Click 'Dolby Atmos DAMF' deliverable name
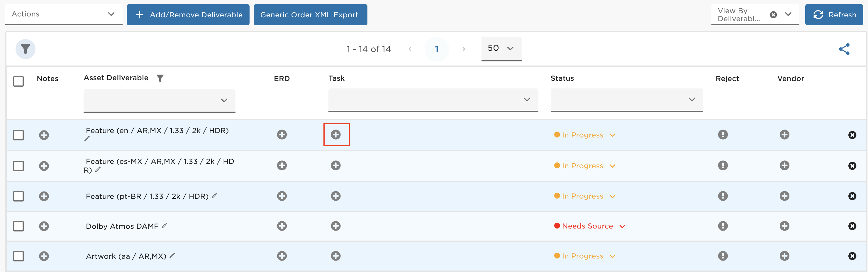Viewport: 868px width, 272px height. tap(122, 226)
